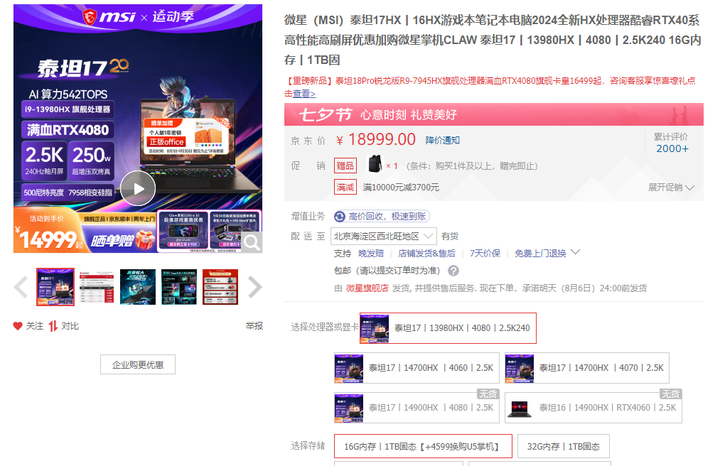The image size is (720, 466).
Task: Click the price ¥18999.00
Action: point(376,140)
